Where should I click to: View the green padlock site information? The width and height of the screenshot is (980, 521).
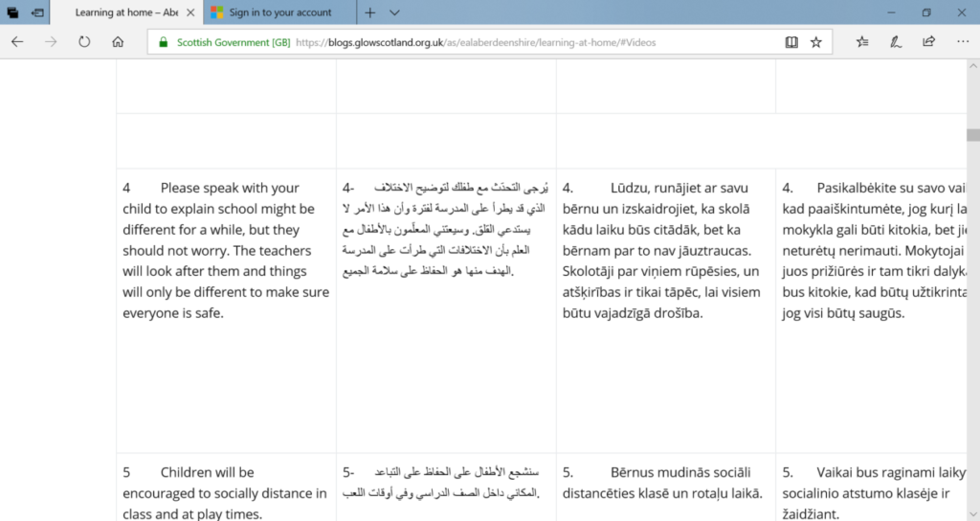[163, 42]
